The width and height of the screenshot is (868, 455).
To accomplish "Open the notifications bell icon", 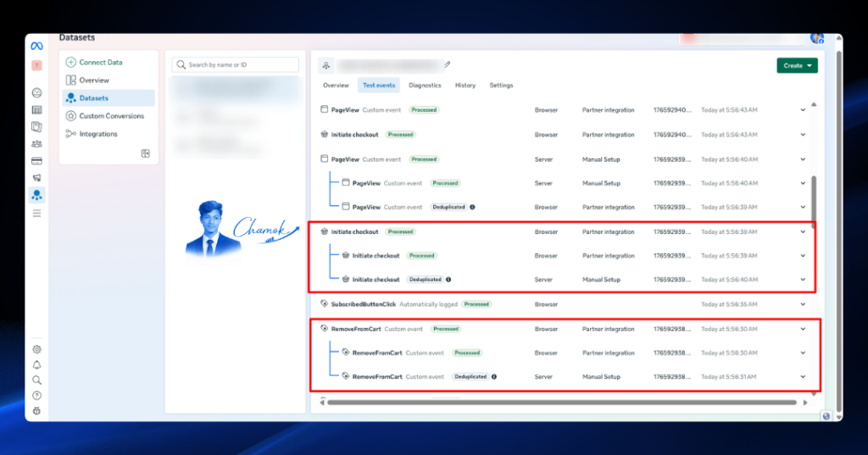I will point(36,365).
